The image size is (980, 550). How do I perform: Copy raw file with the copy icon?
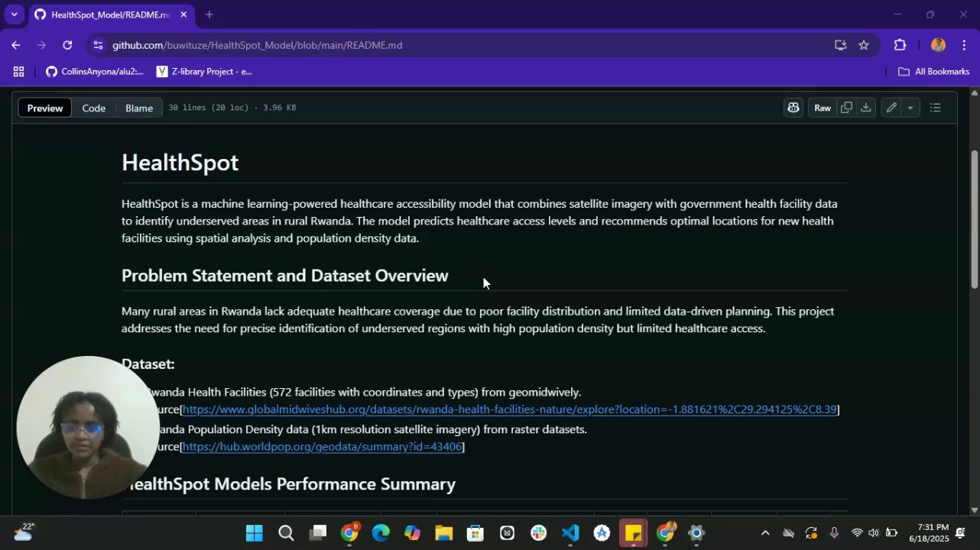pyautogui.click(x=846, y=108)
